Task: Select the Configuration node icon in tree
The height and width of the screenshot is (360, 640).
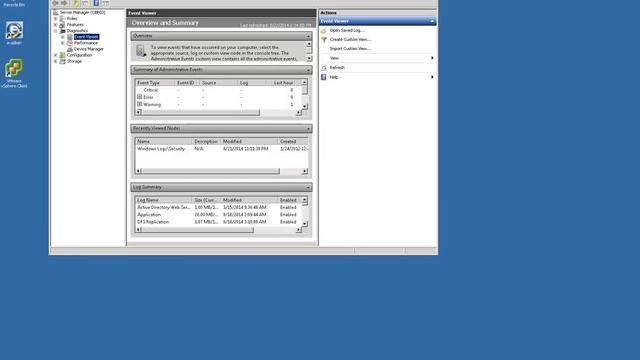Action: [62, 55]
